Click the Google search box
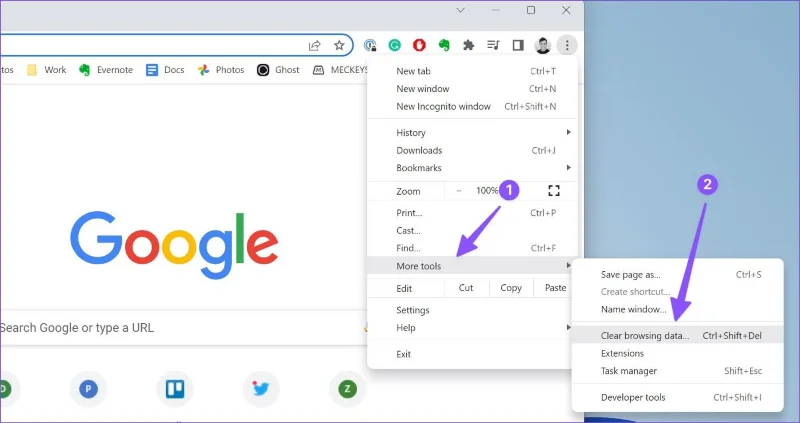Viewport: 800px width, 423px height. pyautogui.click(x=184, y=328)
